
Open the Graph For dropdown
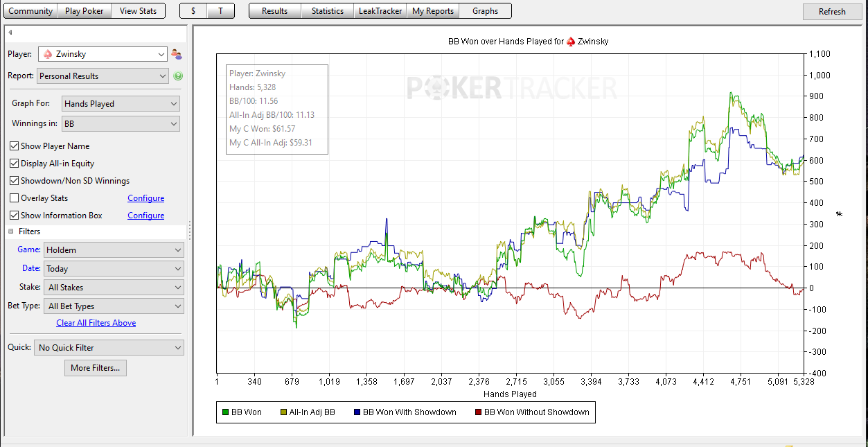(121, 104)
